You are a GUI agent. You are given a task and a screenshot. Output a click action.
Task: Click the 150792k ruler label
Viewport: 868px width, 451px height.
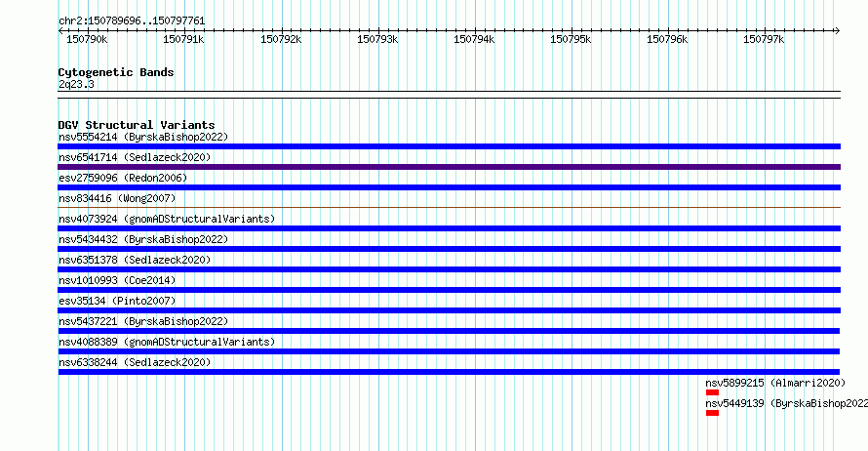pos(281,39)
